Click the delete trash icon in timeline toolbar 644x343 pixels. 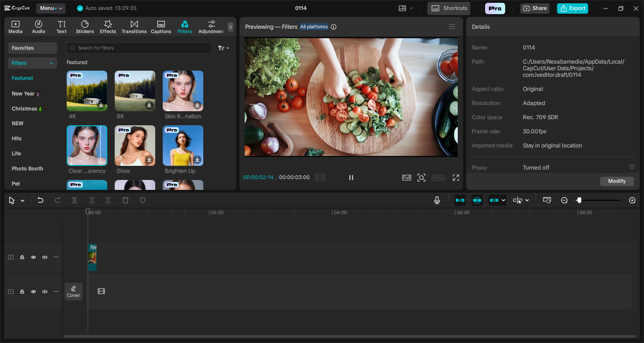click(x=125, y=200)
